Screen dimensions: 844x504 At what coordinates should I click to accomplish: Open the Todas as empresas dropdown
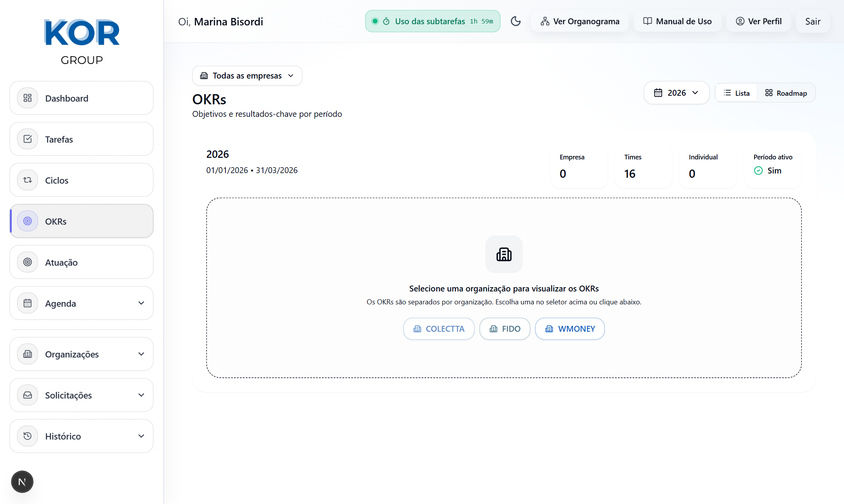click(x=247, y=75)
